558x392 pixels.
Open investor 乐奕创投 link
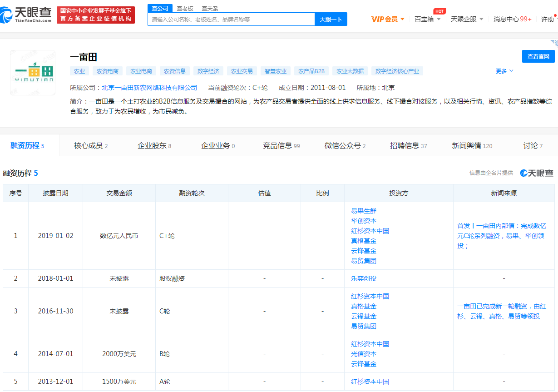point(364,278)
